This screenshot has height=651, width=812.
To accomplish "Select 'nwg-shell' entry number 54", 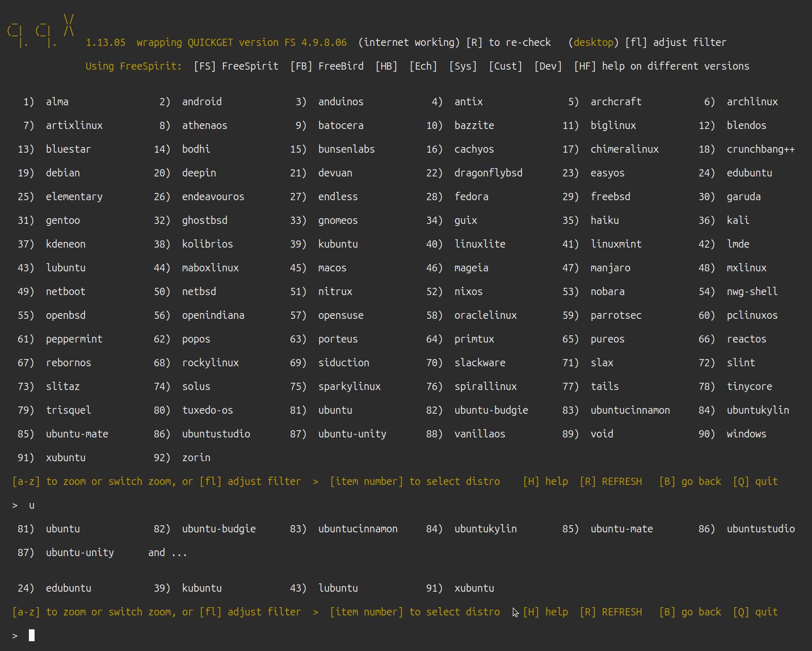I will pos(752,291).
